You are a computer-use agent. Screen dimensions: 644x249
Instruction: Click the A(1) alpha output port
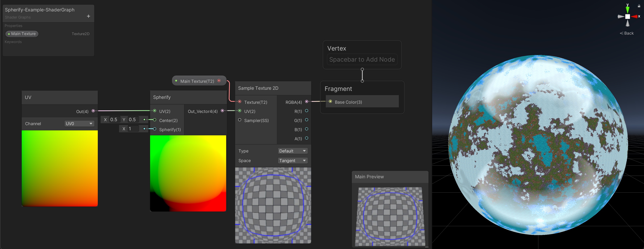pos(306,138)
